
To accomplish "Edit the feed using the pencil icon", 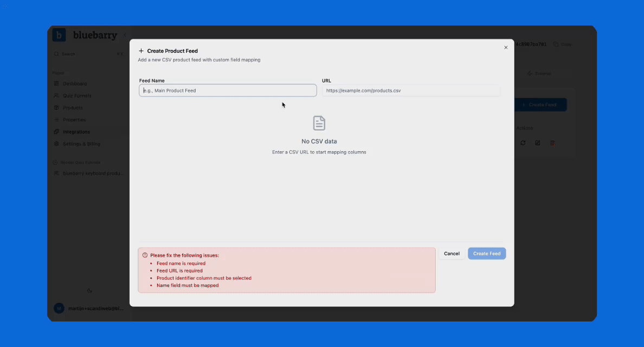I will tap(537, 143).
